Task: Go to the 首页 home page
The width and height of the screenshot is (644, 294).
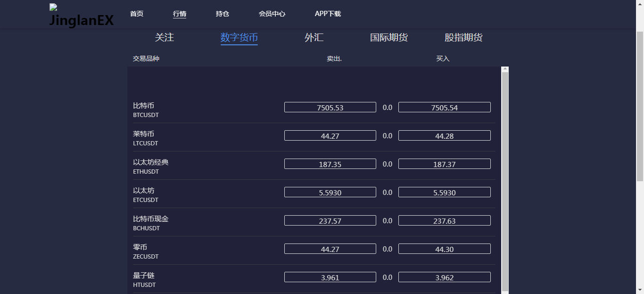Action: [x=137, y=14]
